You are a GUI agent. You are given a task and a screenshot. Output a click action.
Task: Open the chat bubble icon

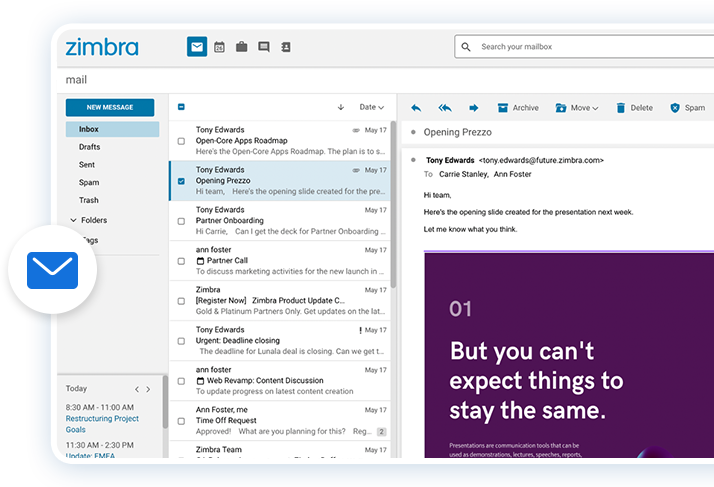click(x=263, y=47)
